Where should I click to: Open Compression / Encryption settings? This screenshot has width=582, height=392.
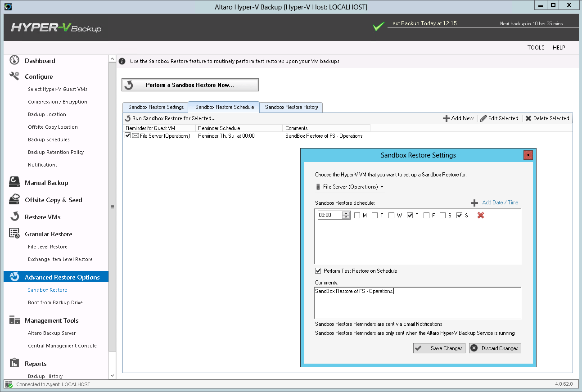coord(58,102)
